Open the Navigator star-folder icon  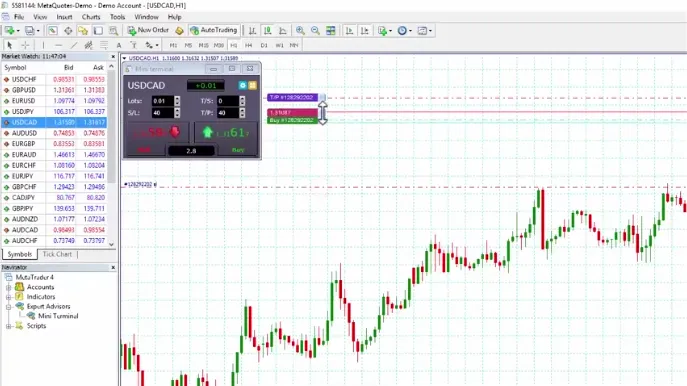83,31
